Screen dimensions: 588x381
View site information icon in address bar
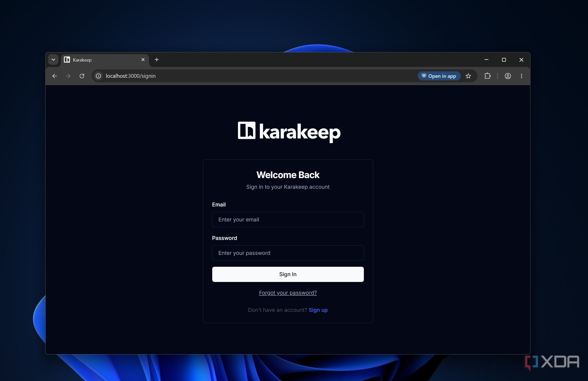click(98, 76)
